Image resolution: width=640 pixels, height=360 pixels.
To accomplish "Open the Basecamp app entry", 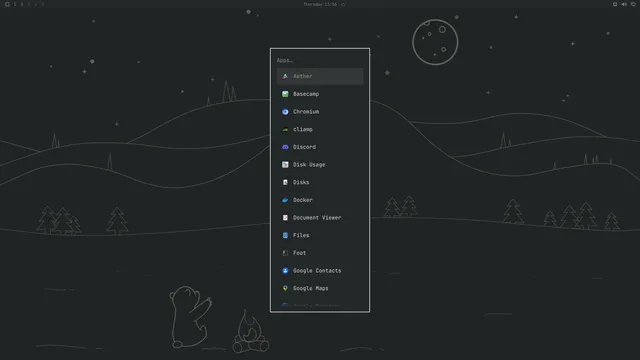I will (x=320, y=94).
